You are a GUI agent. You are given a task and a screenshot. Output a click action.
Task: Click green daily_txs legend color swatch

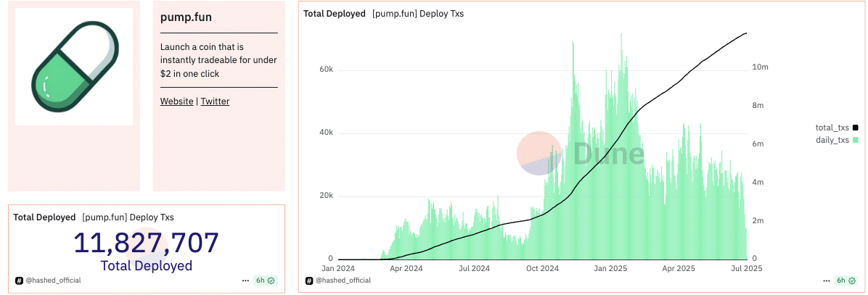(x=855, y=141)
